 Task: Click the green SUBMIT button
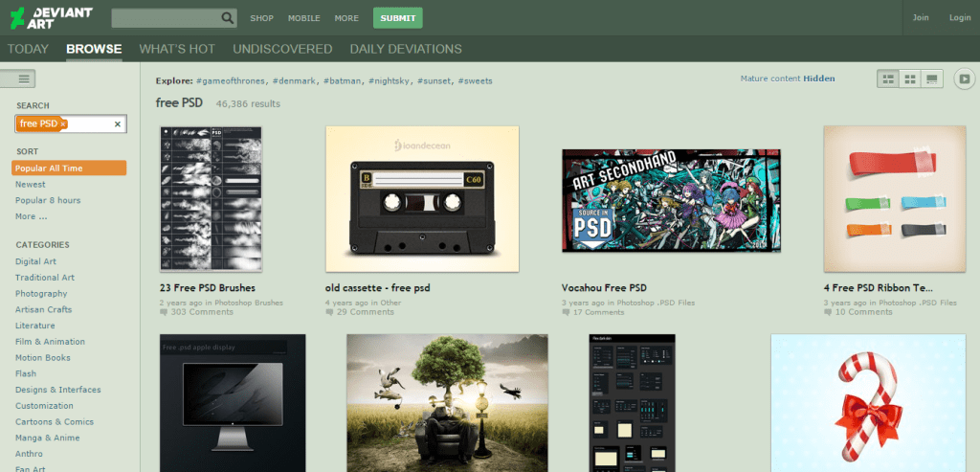397,18
